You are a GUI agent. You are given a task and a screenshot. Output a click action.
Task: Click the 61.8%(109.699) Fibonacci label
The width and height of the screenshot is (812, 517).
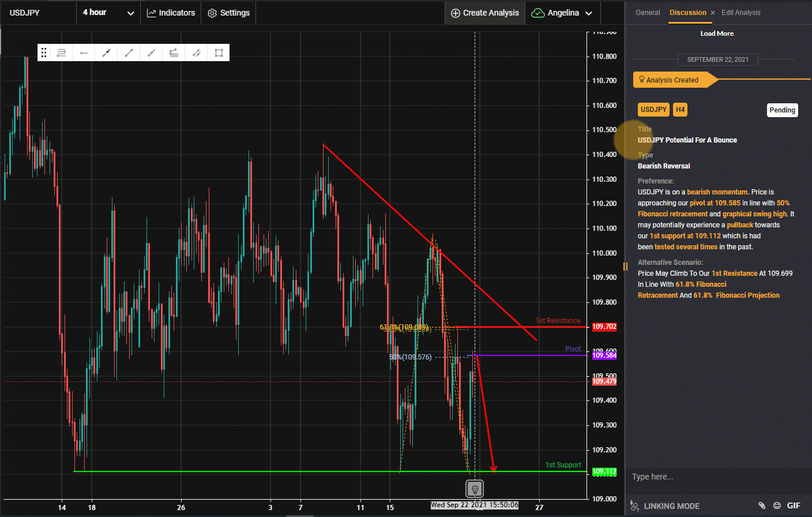tap(404, 327)
